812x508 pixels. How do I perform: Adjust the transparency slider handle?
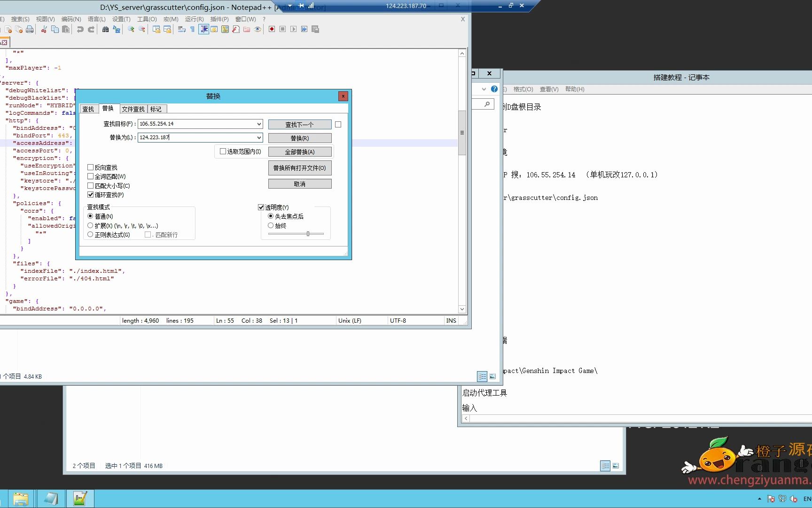[308, 234]
